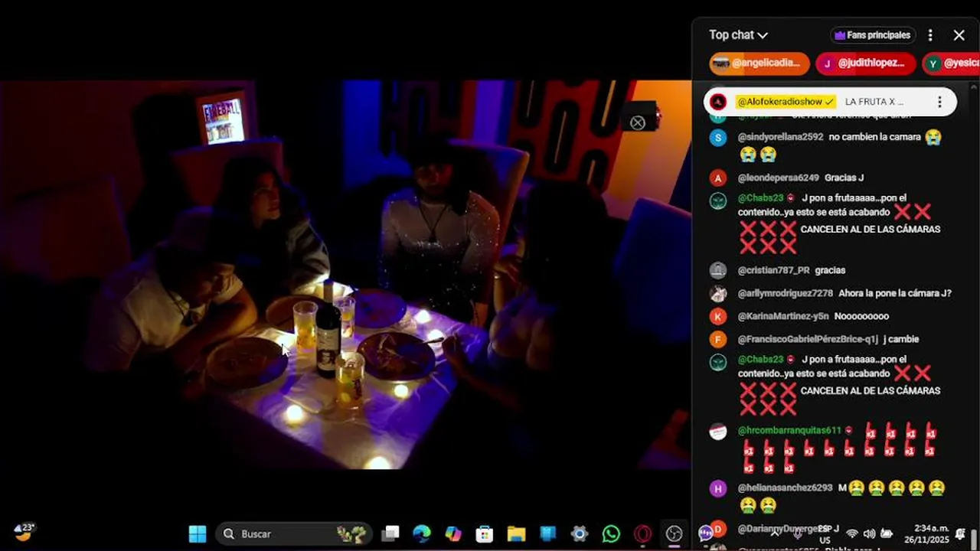Launch Microsoft Edge from the taskbar

[422, 533]
